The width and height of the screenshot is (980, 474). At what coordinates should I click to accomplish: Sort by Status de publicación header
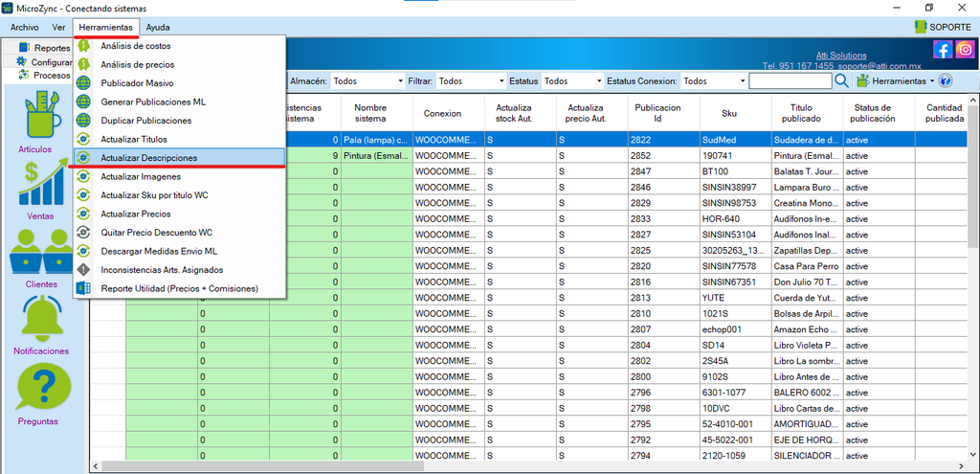point(880,113)
